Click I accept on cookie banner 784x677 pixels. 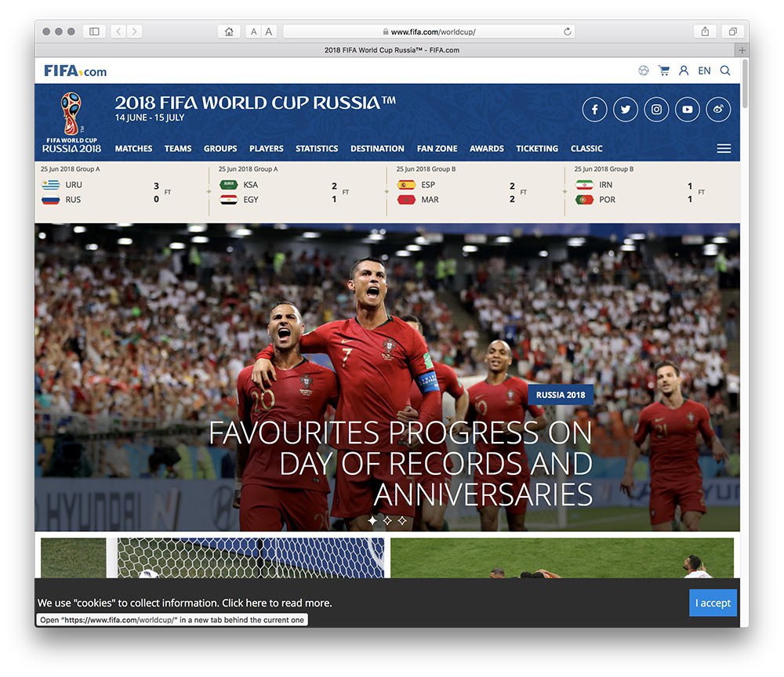[713, 603]
